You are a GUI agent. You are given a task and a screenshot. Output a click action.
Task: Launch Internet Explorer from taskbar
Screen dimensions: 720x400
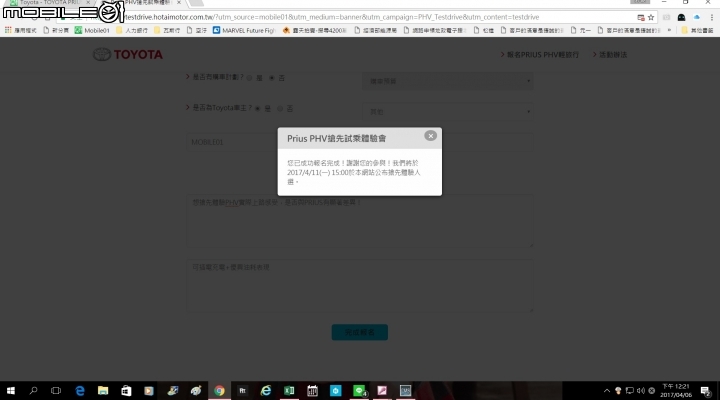point(265,391)
